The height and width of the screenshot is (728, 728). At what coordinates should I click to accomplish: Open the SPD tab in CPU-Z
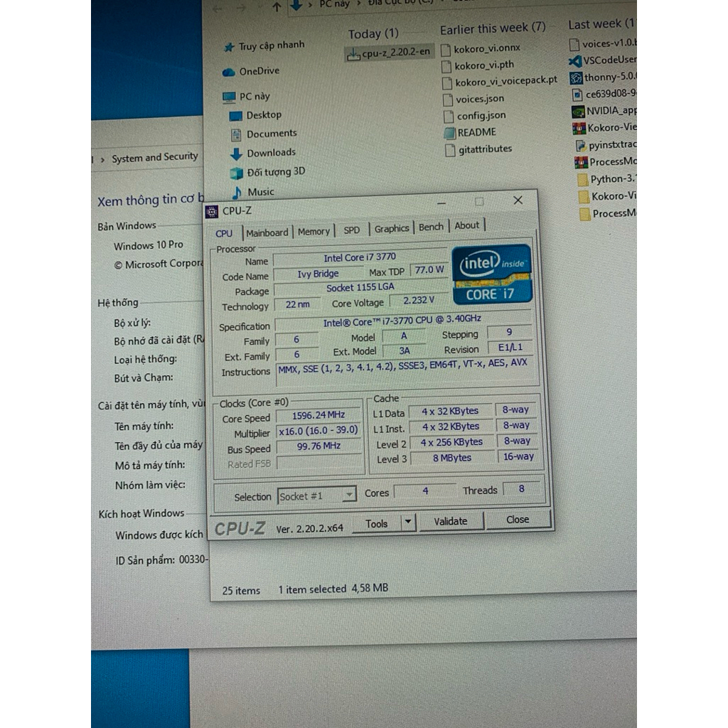coord(351,230)
